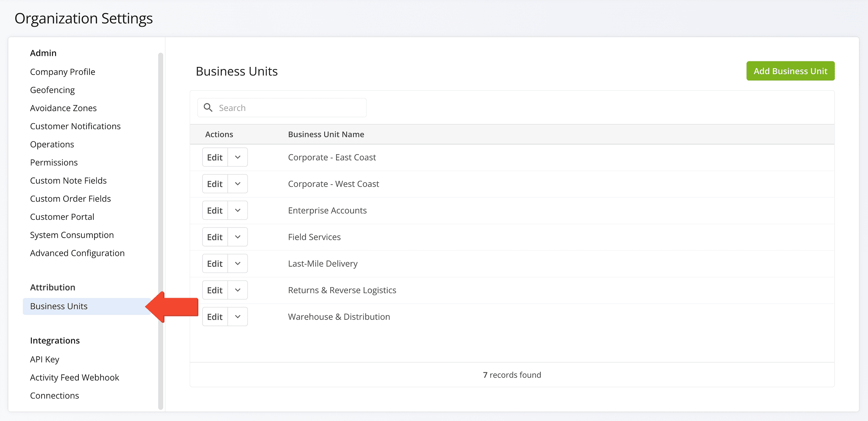The width and height of the screenshot is (868, 421).
Task: Select Business Units in Attribution section
Action: tap(59, 306)
